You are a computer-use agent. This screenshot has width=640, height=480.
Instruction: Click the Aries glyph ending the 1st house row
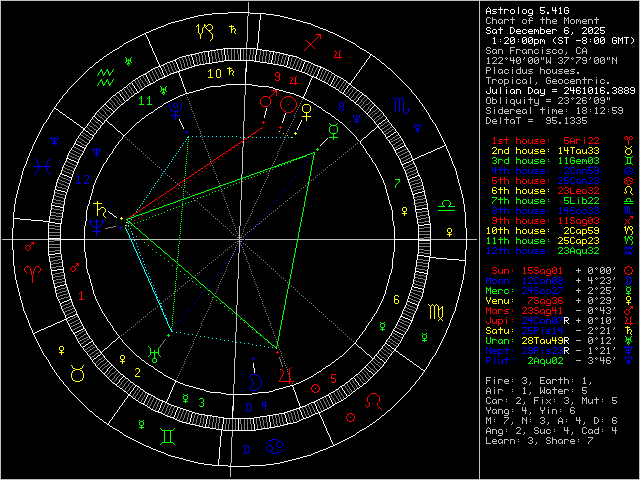(629, 141)
